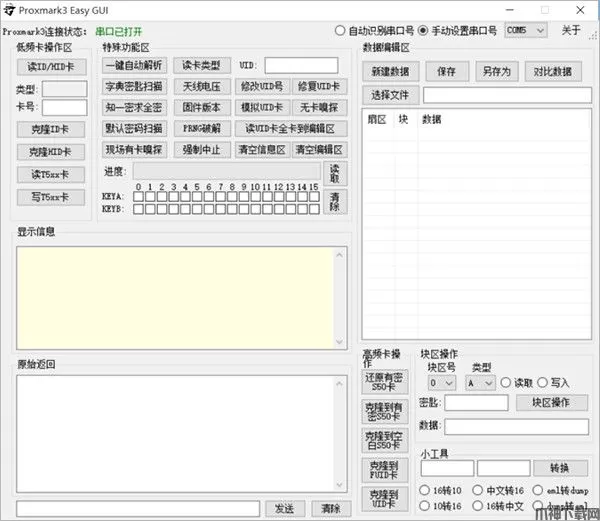Click the 修复UID卡 button

click(319, 86)
